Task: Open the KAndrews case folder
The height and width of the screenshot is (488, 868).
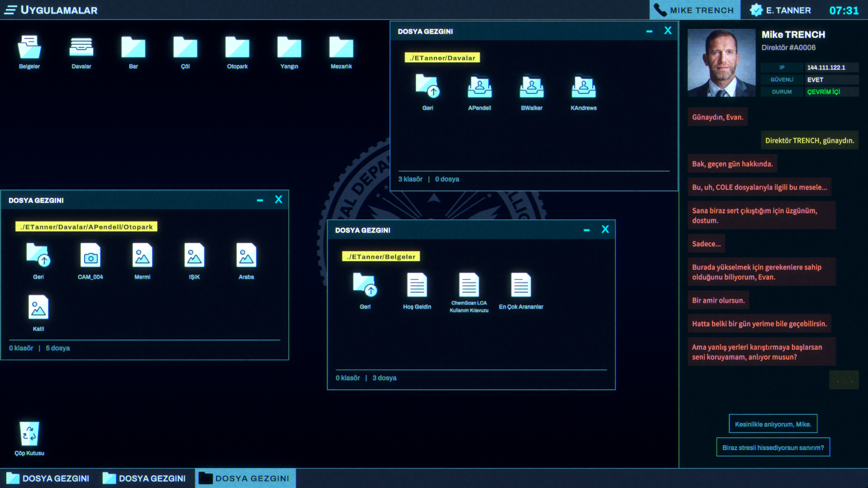Action: tap(584, 87)
